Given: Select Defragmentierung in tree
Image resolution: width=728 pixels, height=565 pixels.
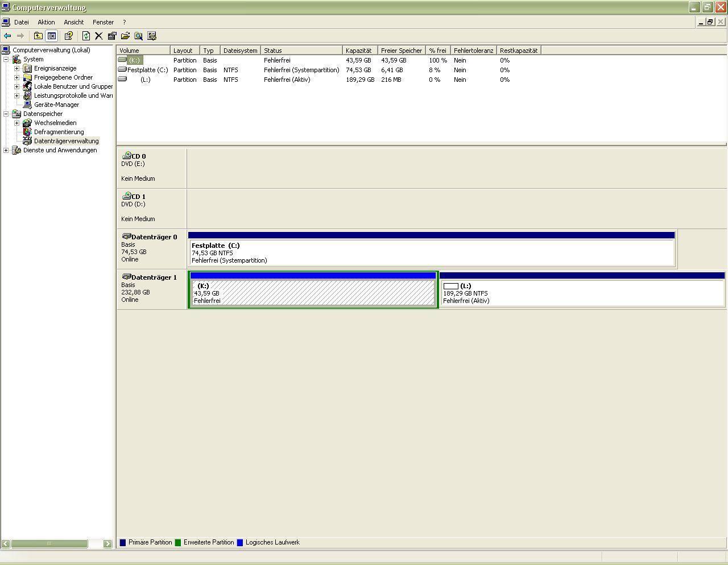Looking at the screenshot, I should [59, 132].
